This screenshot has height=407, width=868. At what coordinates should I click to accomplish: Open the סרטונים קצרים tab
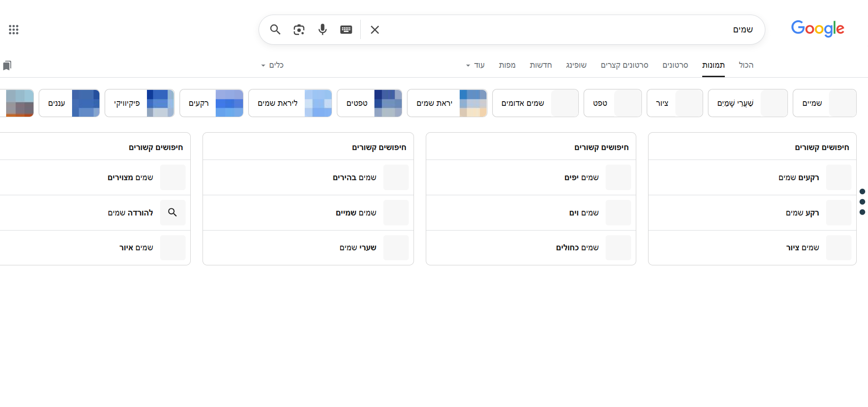625,65
